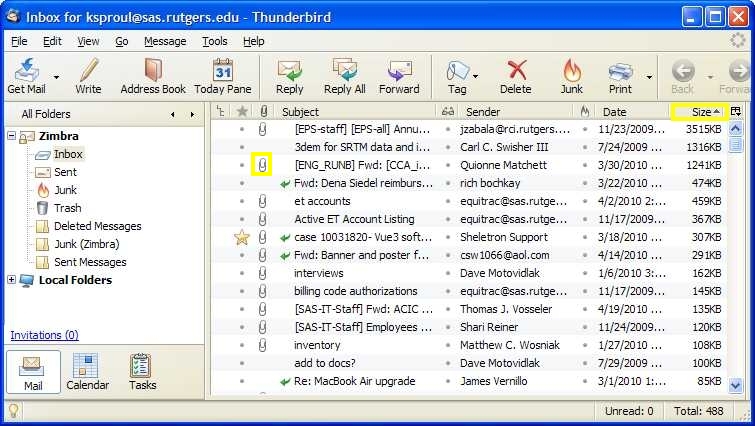Viewport: 755px width, 426px height.
Task: Switch to Tasks view
Action: click(143, 372)
